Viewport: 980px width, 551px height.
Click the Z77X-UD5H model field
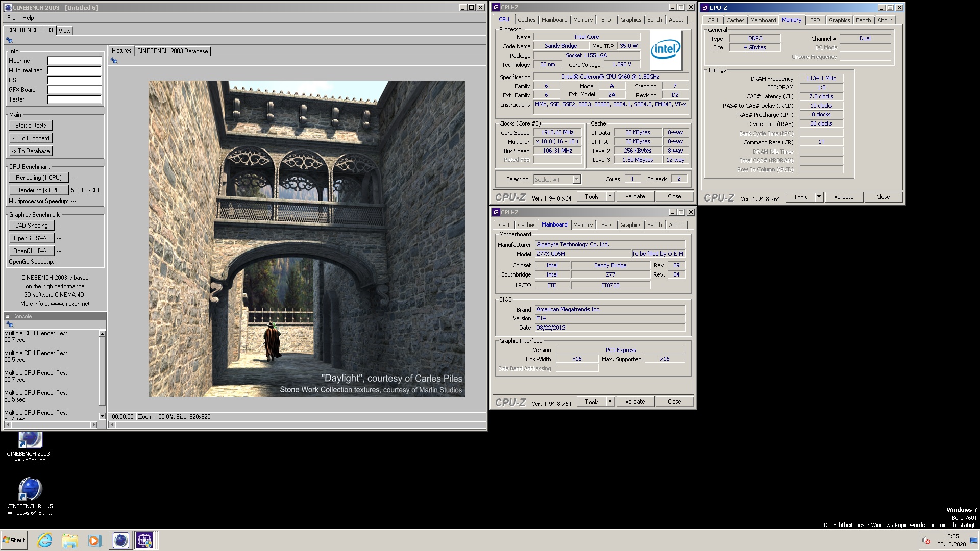pos(583,254)
